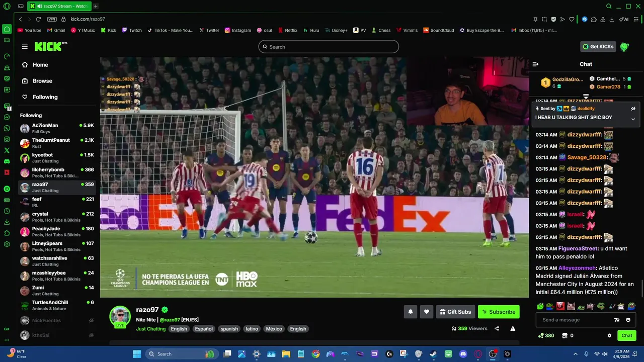Follow razo97 with the heart button
Screen dimensions: 644x362
click(427, 312)
